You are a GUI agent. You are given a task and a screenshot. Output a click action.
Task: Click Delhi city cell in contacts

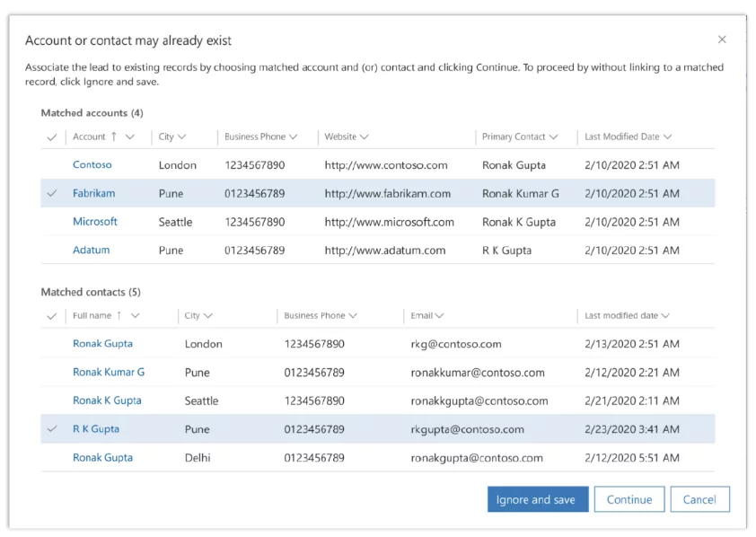pos(198,458)
